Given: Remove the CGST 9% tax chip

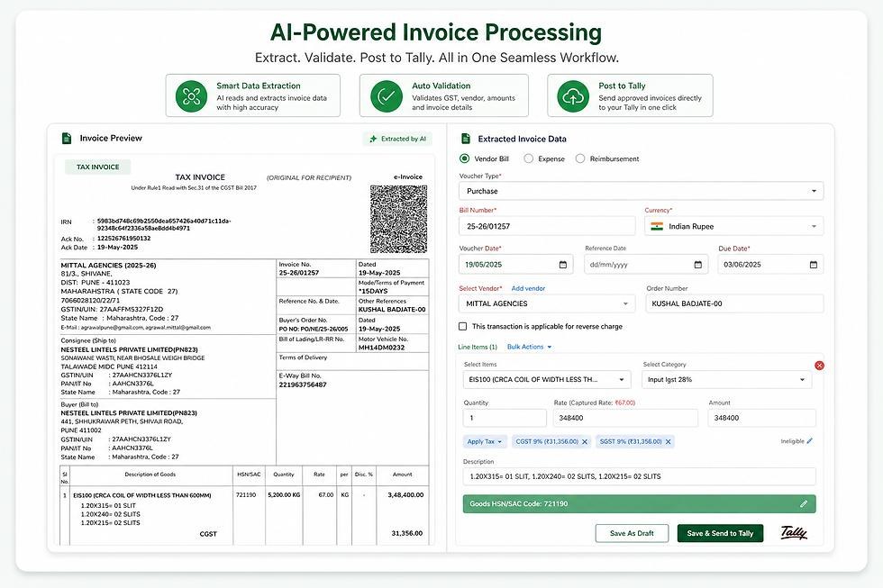Looking at the screenshot, I should point(585,442).
